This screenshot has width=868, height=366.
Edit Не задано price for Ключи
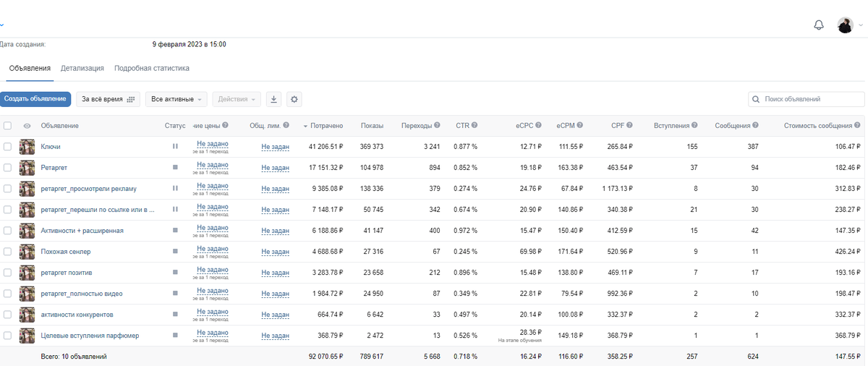click(x=213, y=144)
